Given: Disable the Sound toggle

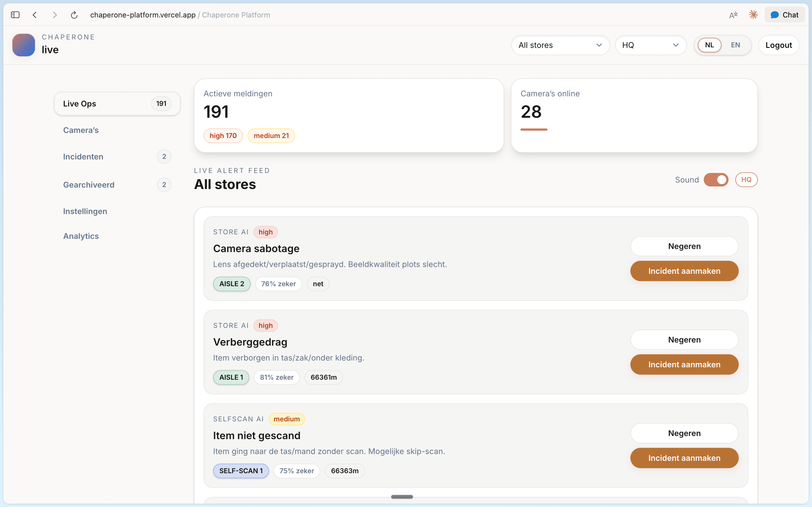Looking at the screenshot, I should coord(716,180).
